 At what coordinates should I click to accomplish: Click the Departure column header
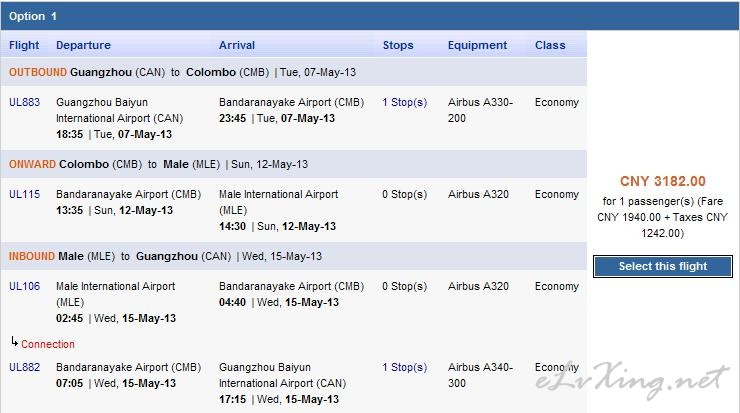tap(83, 45)
